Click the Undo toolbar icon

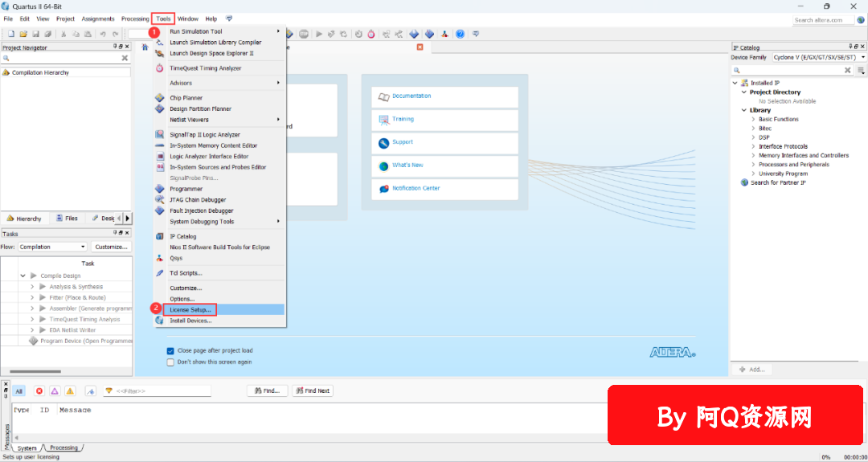click(103, 34)
